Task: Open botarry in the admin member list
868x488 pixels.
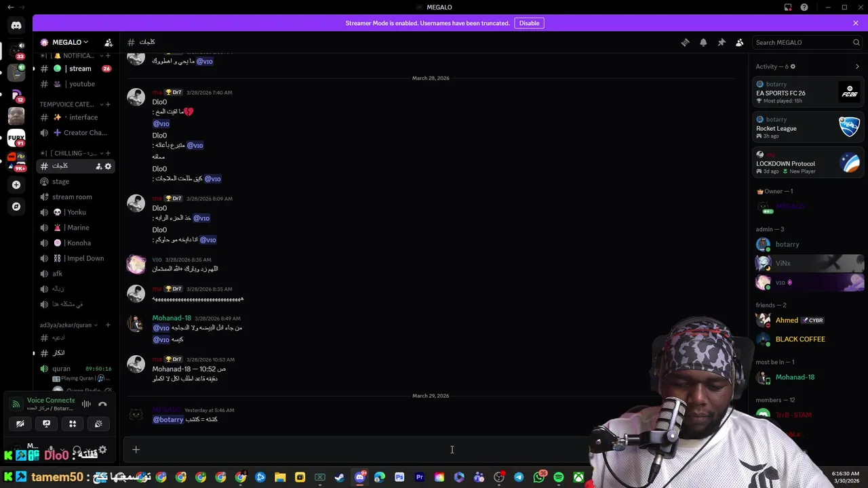Action: pos(810,244)
